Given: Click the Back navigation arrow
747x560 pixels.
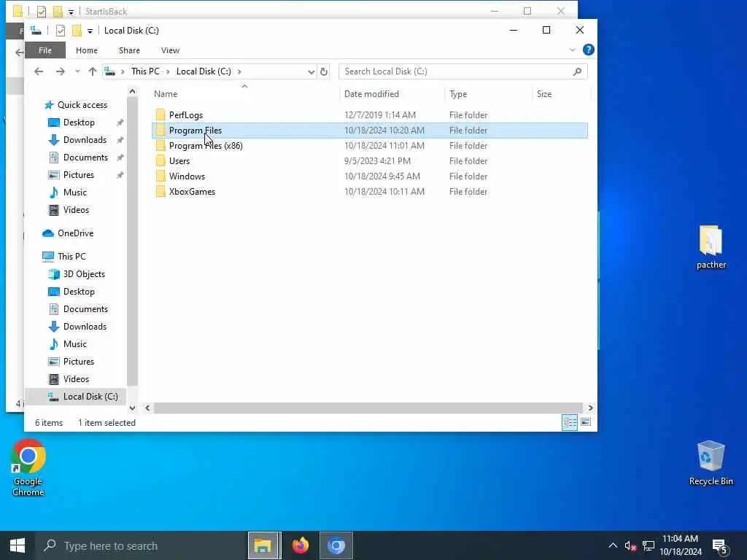Looking at the screenshot, I should [39, 71].
